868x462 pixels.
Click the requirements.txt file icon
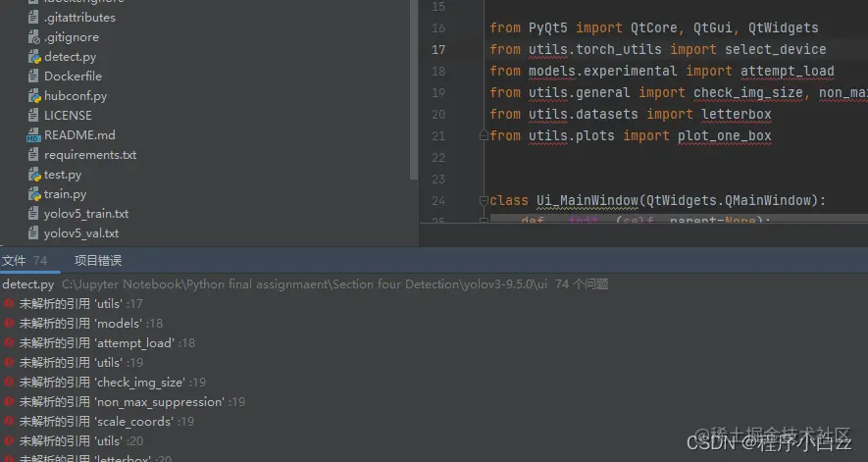[x=33, y=155]
